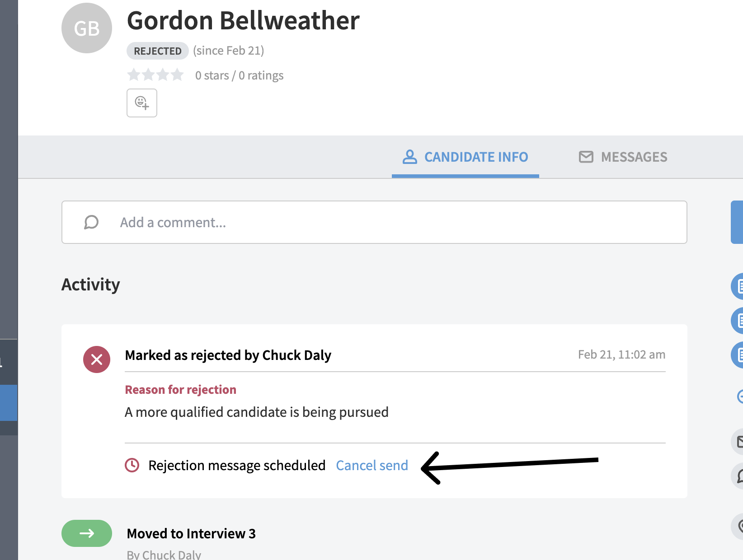Click inside the Add a comment field
The image size is (743, 560).
(x=271, y=222)
